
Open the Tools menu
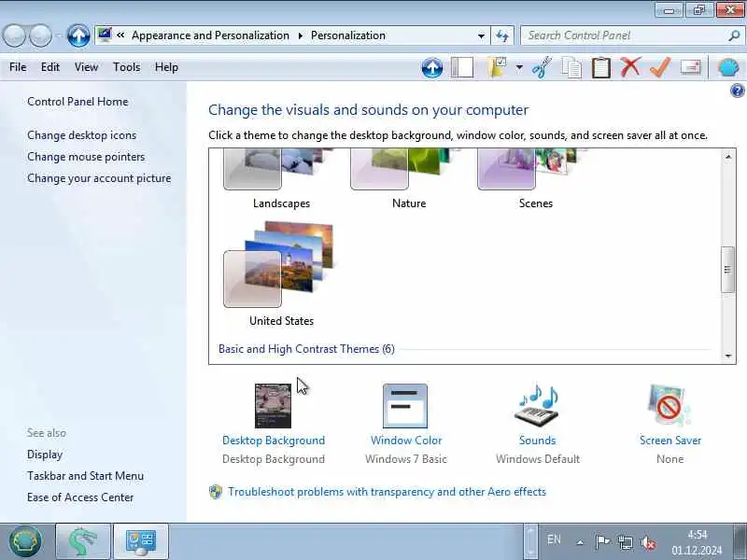tap(126, 67)
